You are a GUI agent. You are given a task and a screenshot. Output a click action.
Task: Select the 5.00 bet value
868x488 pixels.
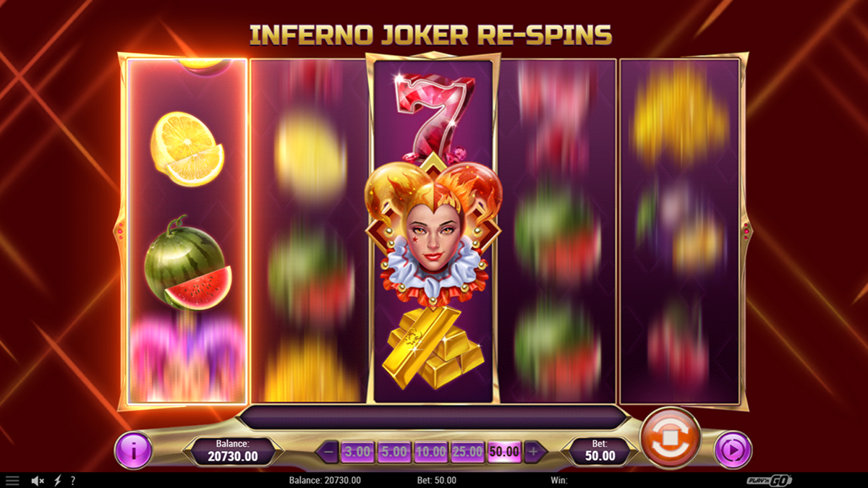click(394, 452)
